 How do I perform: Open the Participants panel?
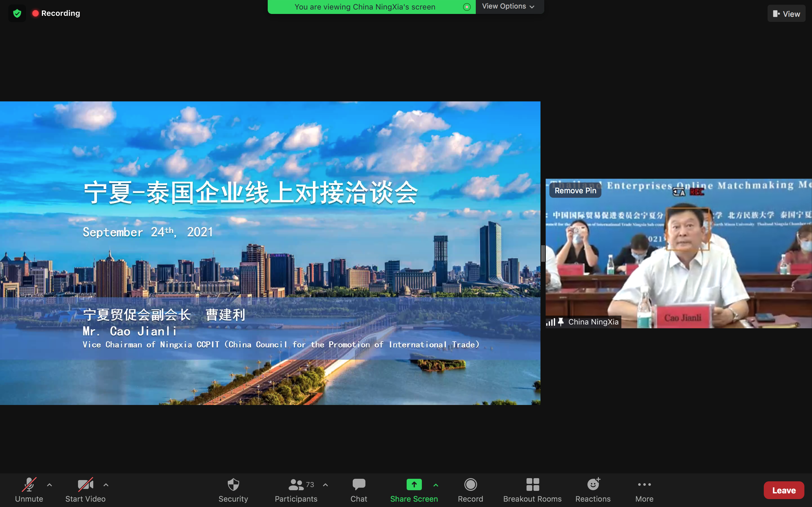(x=296, y=490)
